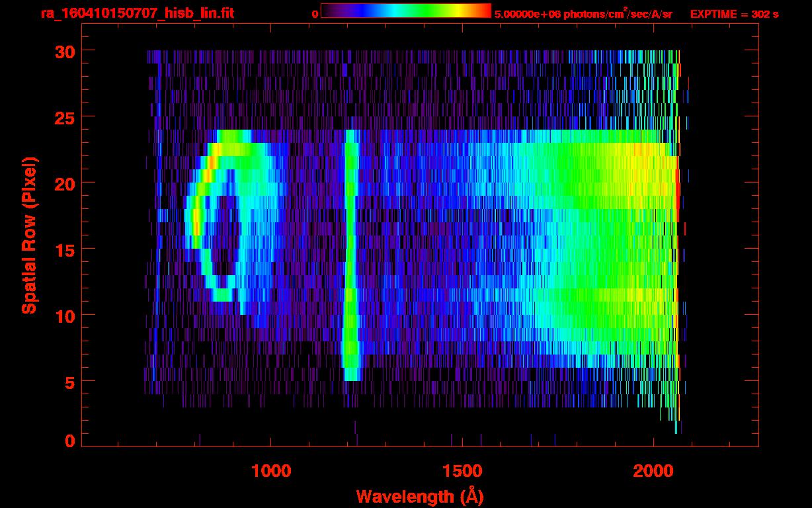Click the Spatial Row (Pixel) axis label
Viewport: 812px width, 508px height.
click(x=29, y=235)
